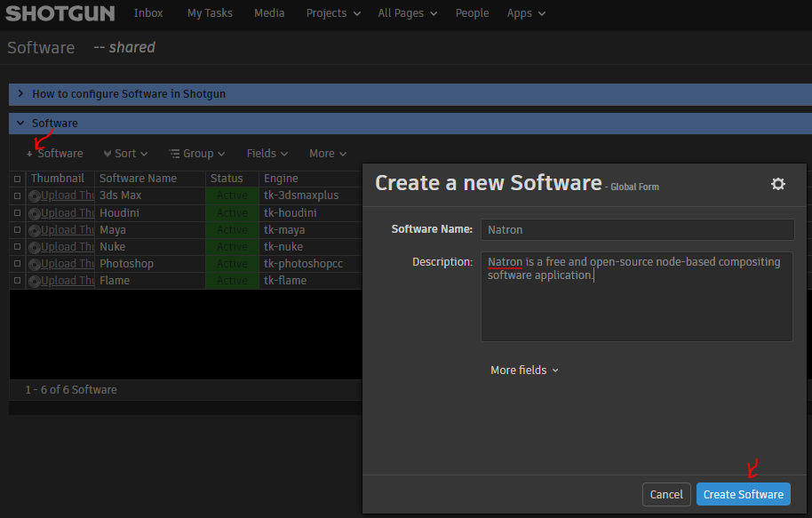This screenshot has height=518, width=812.
Task: Click the Active status of 3ds Max
Action: click(232, 195)
